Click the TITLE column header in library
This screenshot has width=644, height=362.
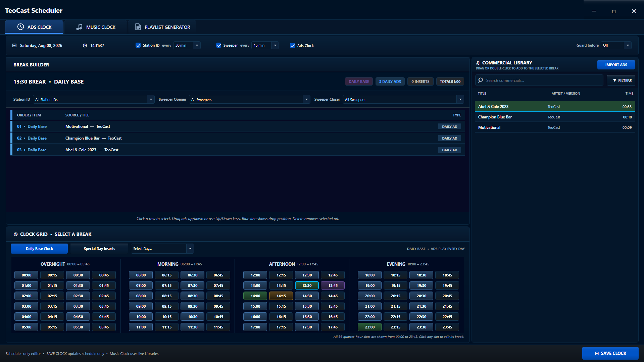(x=482, y=94)
